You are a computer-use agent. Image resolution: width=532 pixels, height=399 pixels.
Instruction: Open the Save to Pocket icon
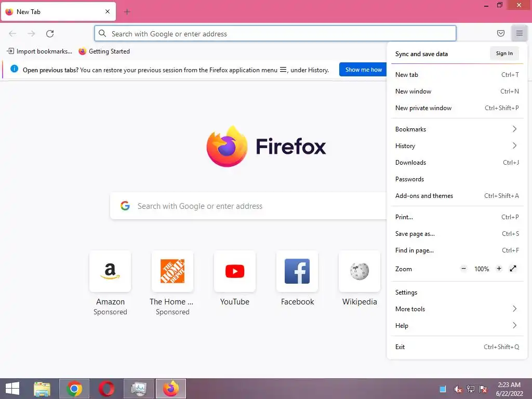point(501,33)
